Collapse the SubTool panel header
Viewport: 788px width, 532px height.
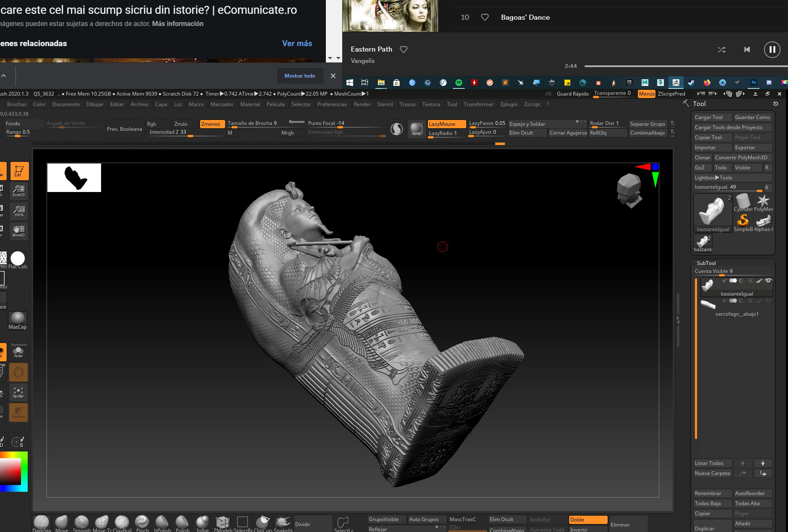[x=706, y=263]
